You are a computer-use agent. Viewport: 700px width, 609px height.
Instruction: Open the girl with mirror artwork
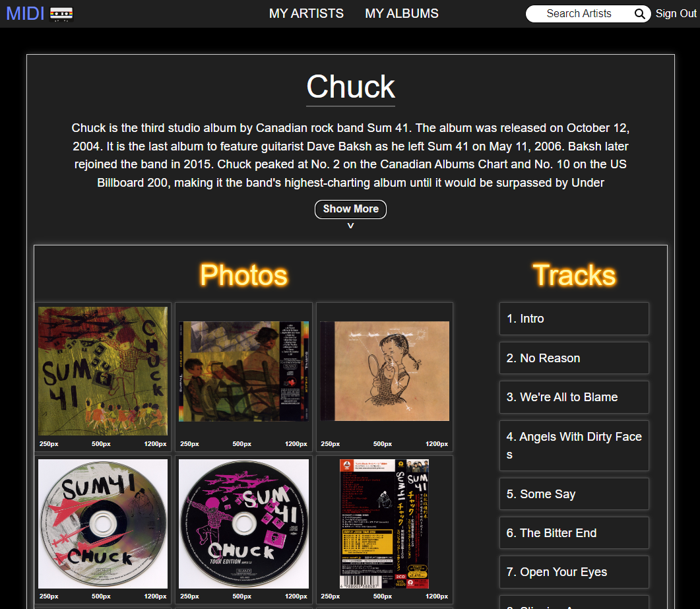coord(385,371)
